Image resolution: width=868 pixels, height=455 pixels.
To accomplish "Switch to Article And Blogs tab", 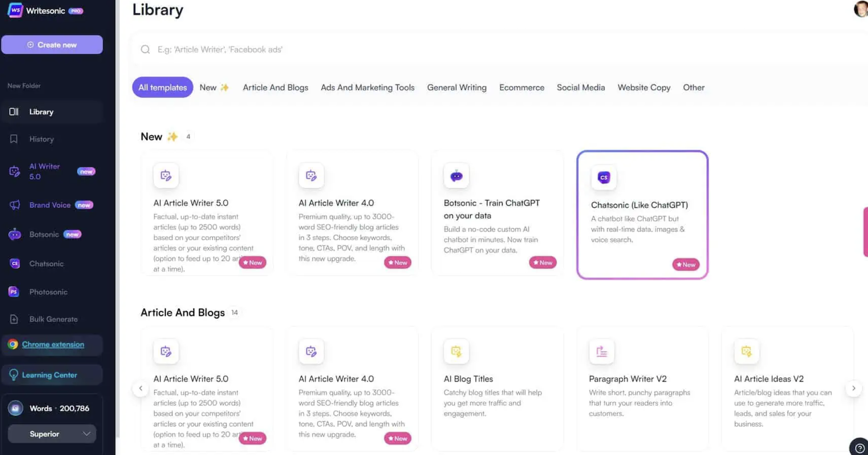I will tap(275, 87).
